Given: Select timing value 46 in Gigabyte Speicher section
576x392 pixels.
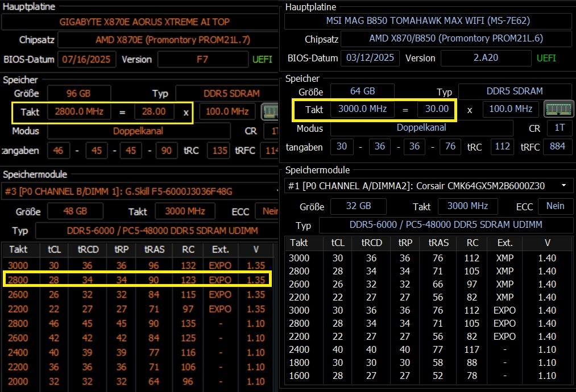Looking at the screenshot, I should (59, 151).
